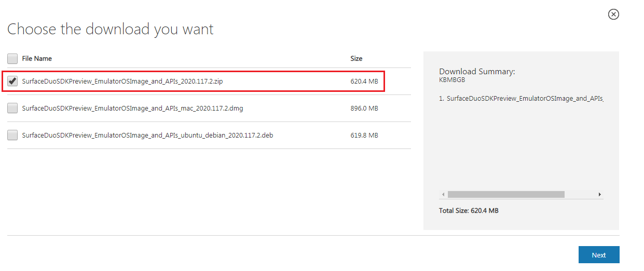Viewport: 644px width, 271px height.
Task: Uncheck the 2020.117.2.zip file checkbox
Action: point(12,81)
